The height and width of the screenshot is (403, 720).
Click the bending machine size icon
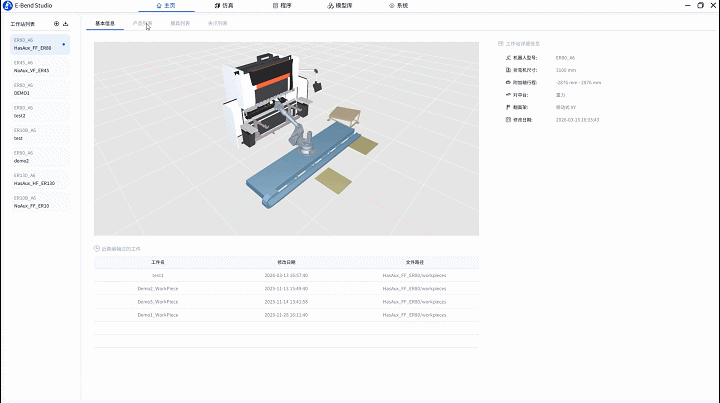click(508, 70)
